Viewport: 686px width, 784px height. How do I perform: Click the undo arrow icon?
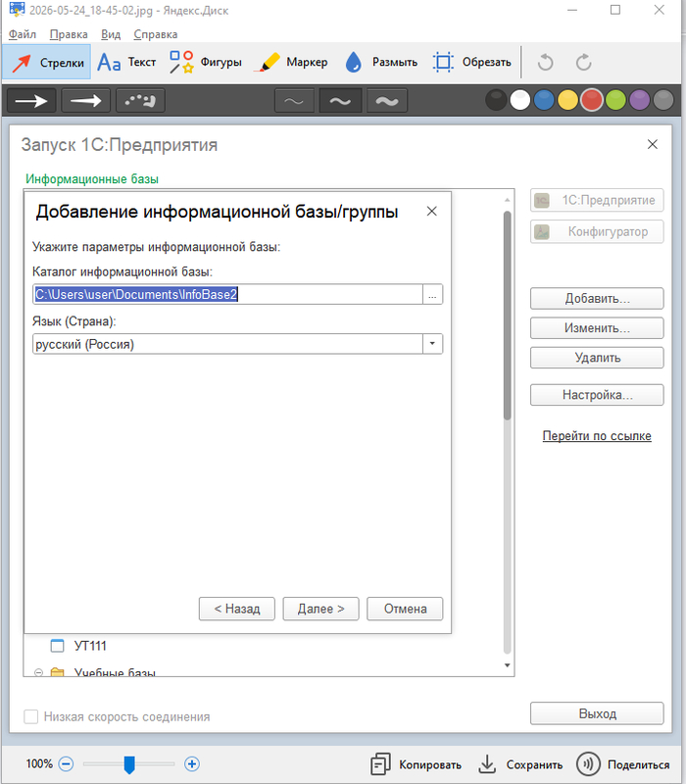coord(545,63)
